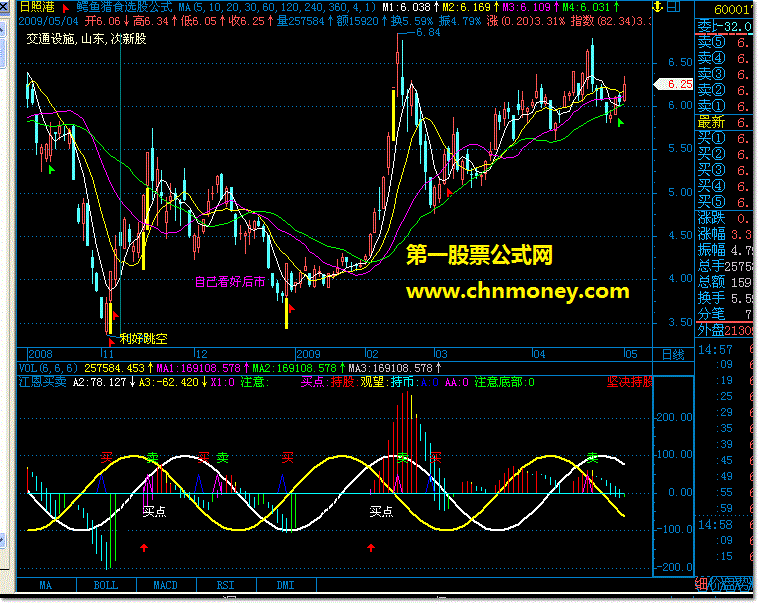Viewport: 760px width, 604px height.
Task: Click the 江恩买卖 indicator name
Action: [43, 382]
